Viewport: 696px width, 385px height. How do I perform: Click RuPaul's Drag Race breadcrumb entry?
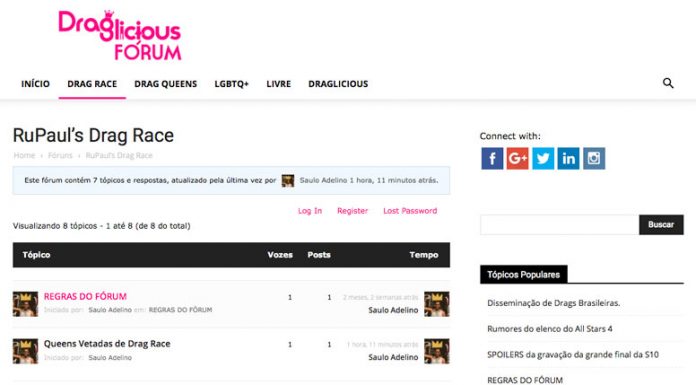(x=119, y=155)
